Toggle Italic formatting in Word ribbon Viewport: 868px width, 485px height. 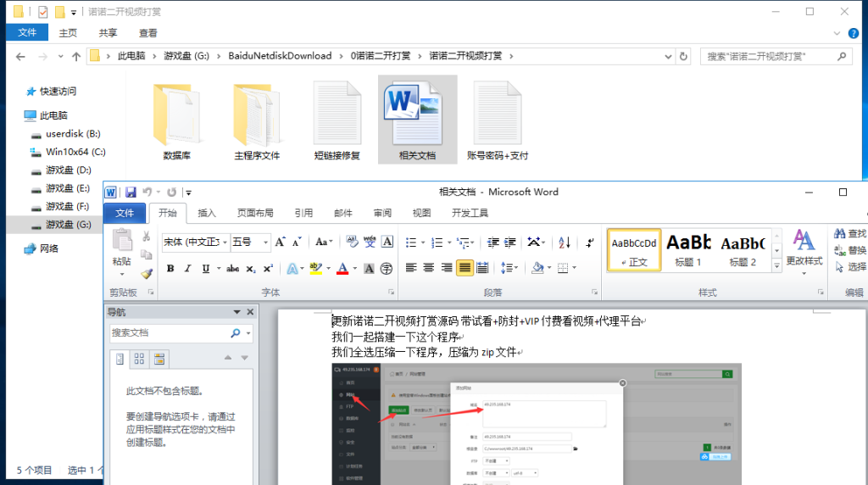click(x=187, y=269)
